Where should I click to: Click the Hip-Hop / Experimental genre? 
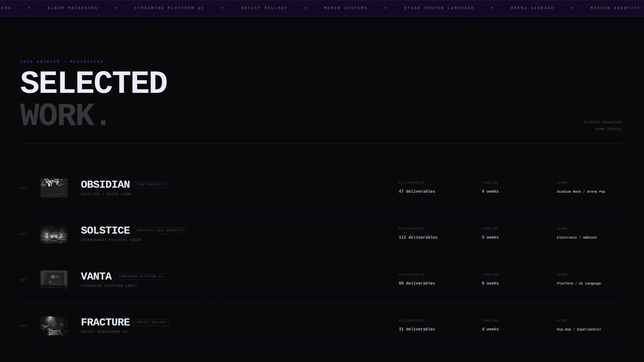(x=579, y=329)
